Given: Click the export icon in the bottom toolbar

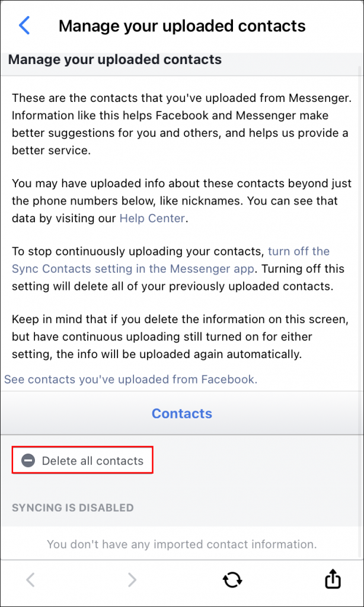Looking at the screenshot, I should point(332,580).
